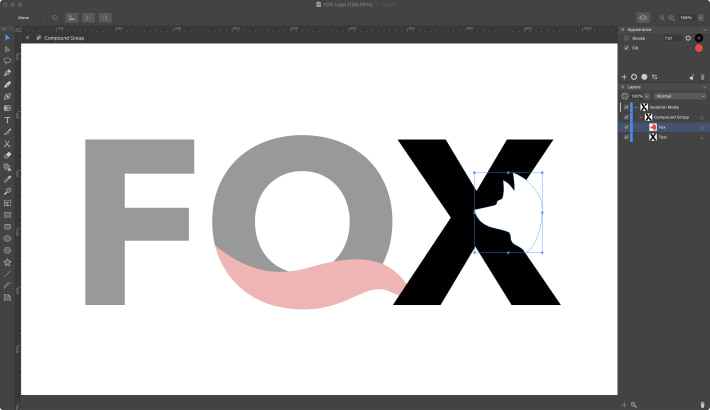The height and width of the screenshot is (410, 710).
Task: Toggle visibility of Isolation Mode layer
Action: pos(627,107)
